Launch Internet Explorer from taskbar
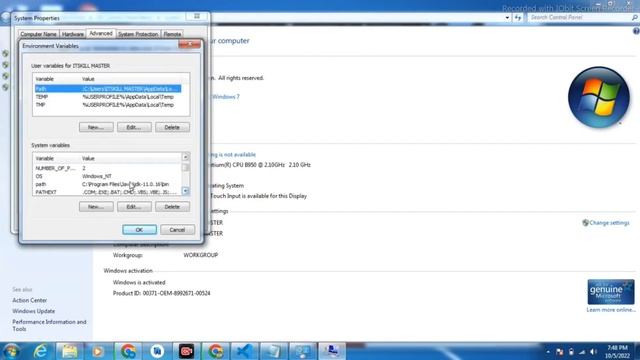The width and height of the screenshot is (640, 360). pos(40,351)
